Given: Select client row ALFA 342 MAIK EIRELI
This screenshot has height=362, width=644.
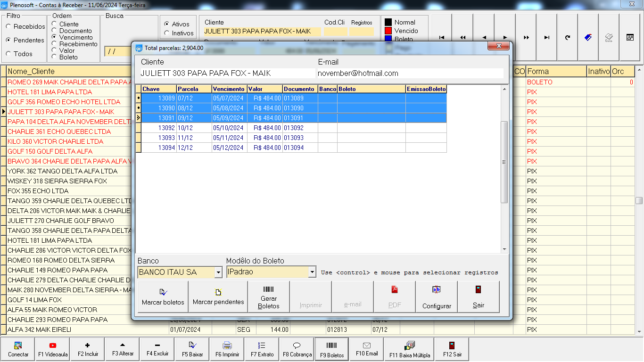Looking at the screenshot, I should (x=69, y=329).
